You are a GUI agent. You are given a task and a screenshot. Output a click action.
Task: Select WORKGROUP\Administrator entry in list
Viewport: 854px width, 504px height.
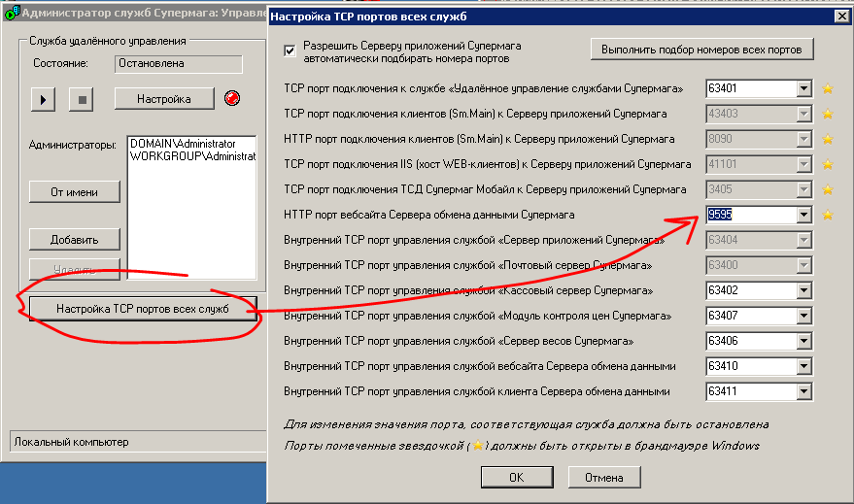coord(192,156)
